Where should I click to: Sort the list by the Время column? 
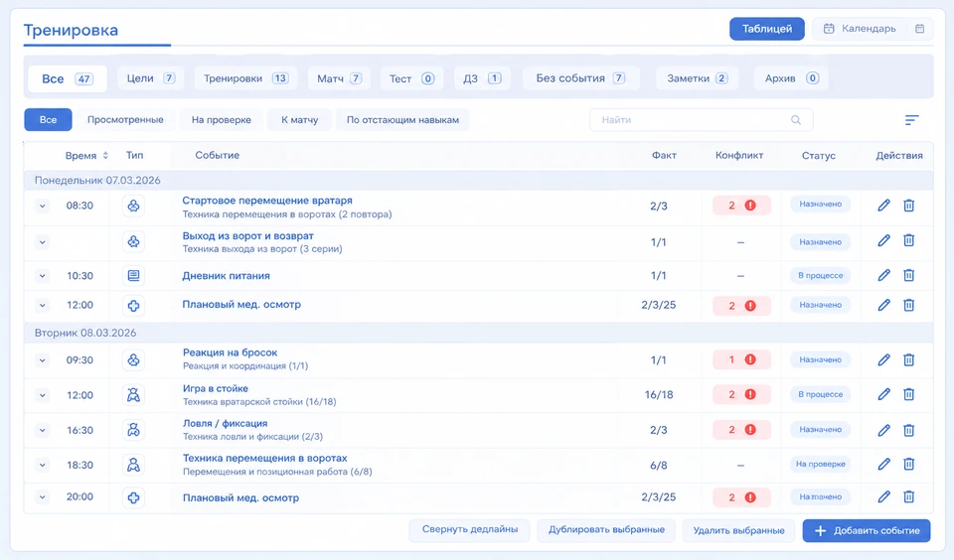click(86, 156)
